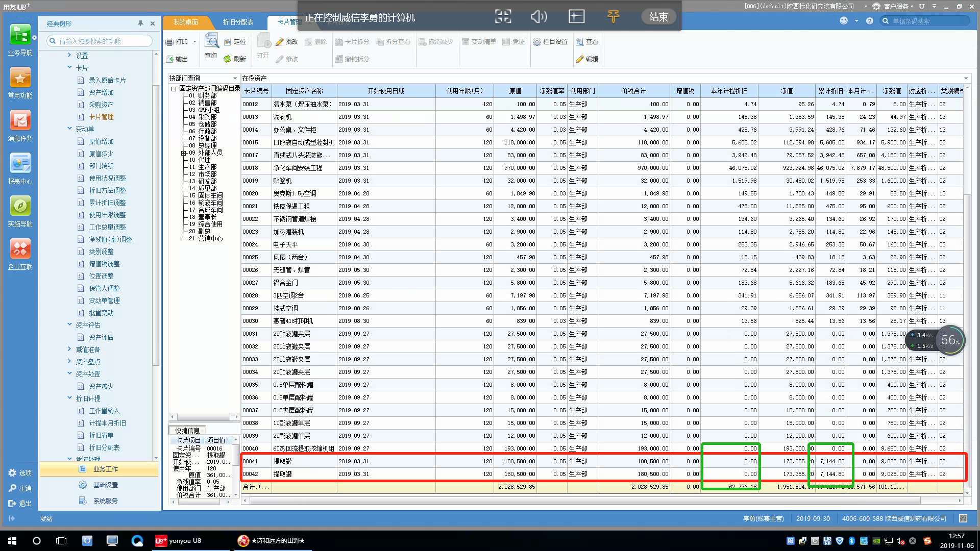Viewport: 980px width, 551px height.
Task: Open 基础设置 section
Action: [99, 485]
